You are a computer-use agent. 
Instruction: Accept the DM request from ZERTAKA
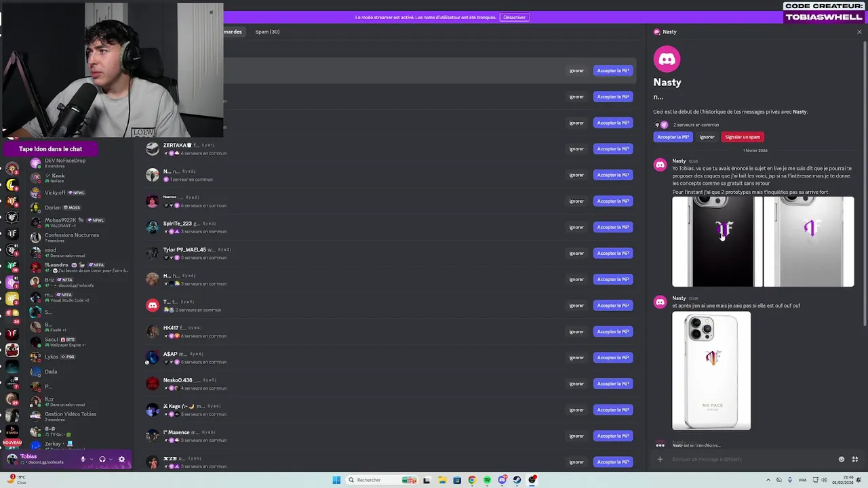point(613,148)
